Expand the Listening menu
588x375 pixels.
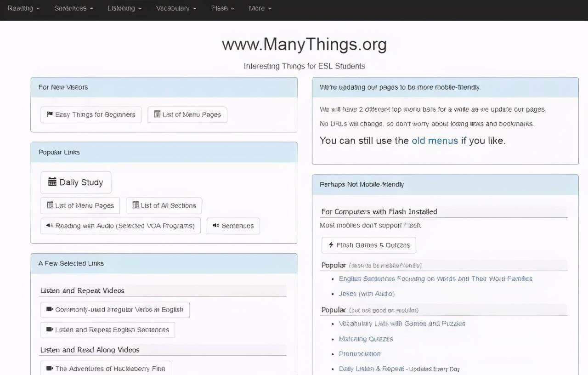(x=124, y=8)
